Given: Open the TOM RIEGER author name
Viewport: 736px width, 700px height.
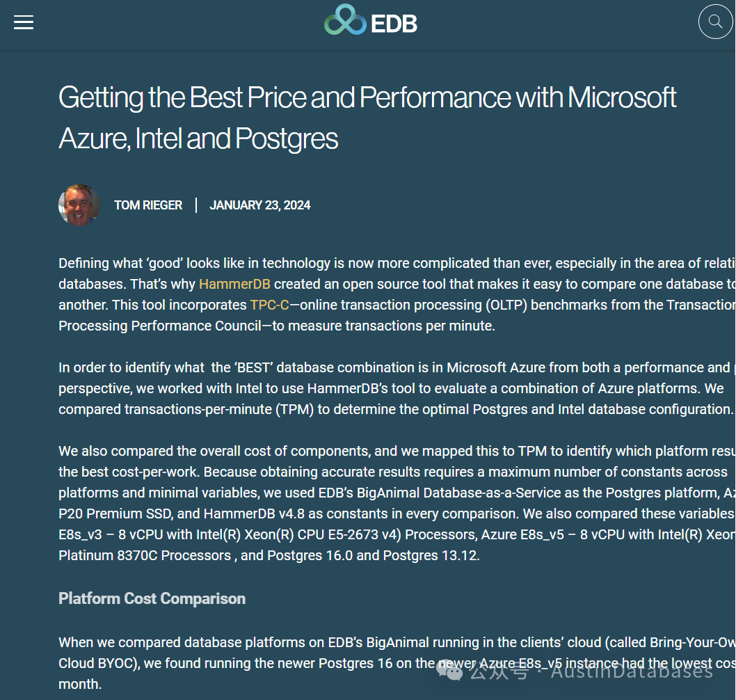Looking at the screenshot, I should pos(148,205).
